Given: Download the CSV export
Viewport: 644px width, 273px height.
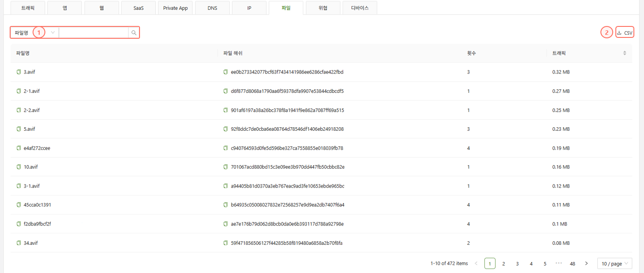Looking at the screenshot, I should point(625,33).
